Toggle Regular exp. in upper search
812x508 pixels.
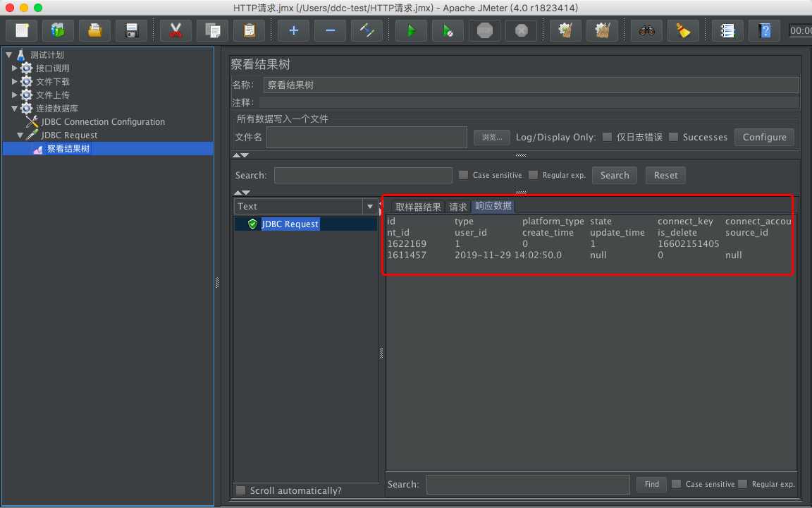pyautogui.click(x=533, y=175)
